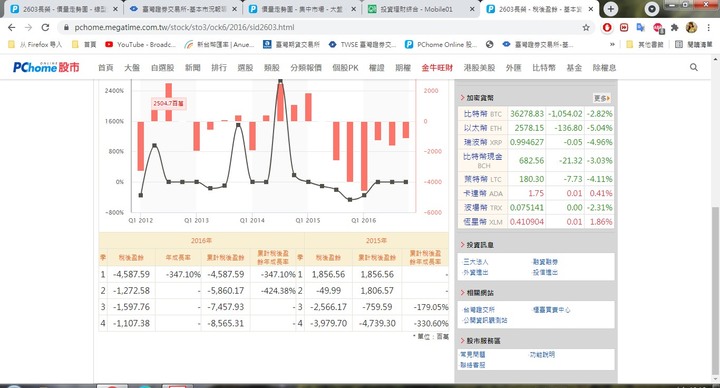Open the 港股美股 nav menu item
The height and width of the screenshot is (388, 720).
pyautogui.click(x=479, y=67)
